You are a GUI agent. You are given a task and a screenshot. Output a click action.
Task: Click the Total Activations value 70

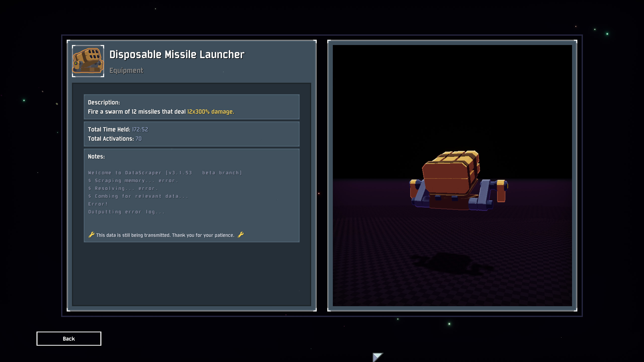(138, 139)
